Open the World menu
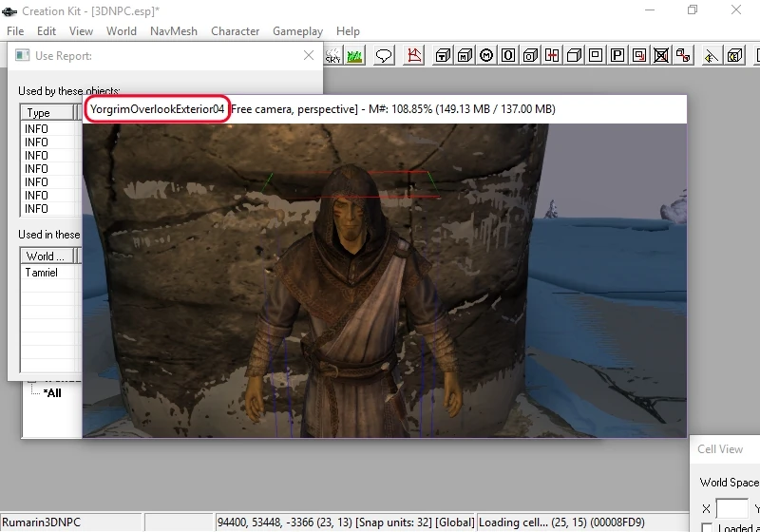The image size is (760, 532). [122, 31]
